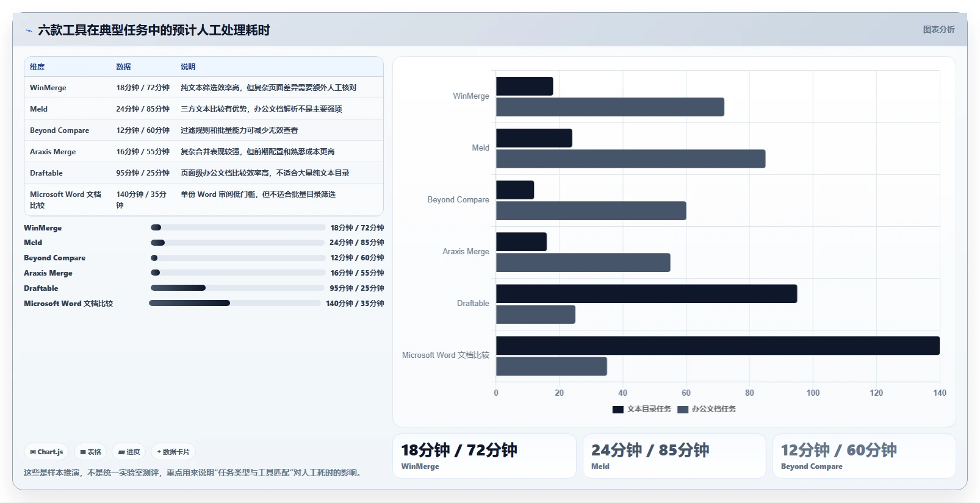Click the dark WinMerge bar in the chart

coord(524,86)
